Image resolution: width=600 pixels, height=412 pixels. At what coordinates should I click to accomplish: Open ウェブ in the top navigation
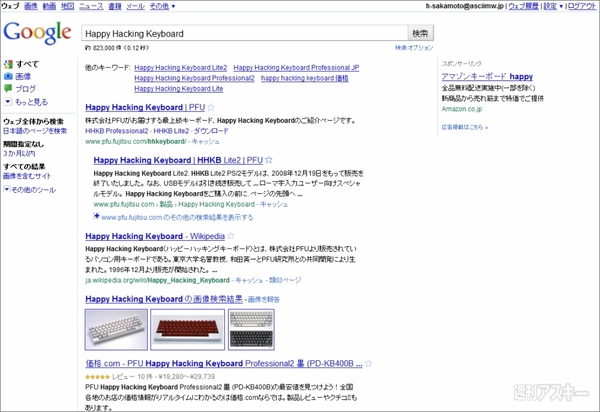pyautogui.click(x=10, y=6)
